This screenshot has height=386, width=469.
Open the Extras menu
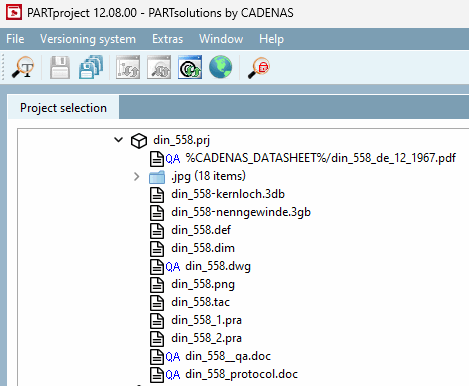pos(167,39)
